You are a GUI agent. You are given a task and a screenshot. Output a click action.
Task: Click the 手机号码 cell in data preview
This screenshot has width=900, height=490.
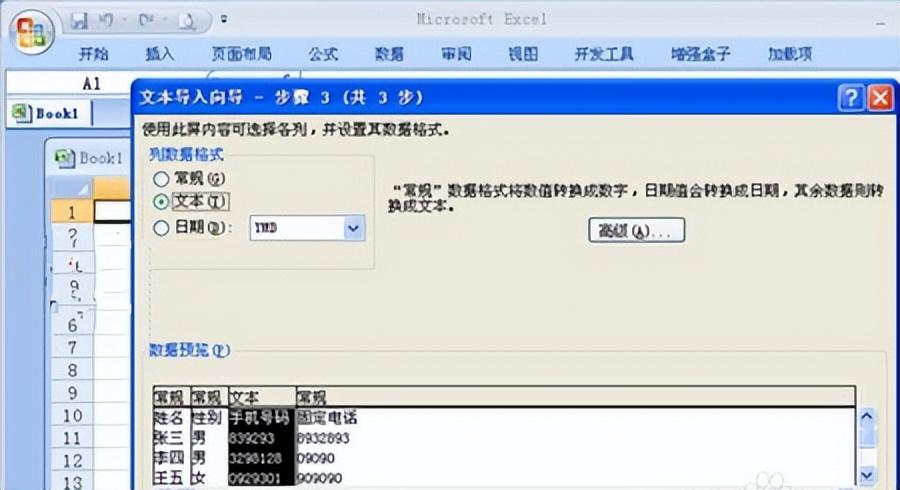(x=259, y=417)
